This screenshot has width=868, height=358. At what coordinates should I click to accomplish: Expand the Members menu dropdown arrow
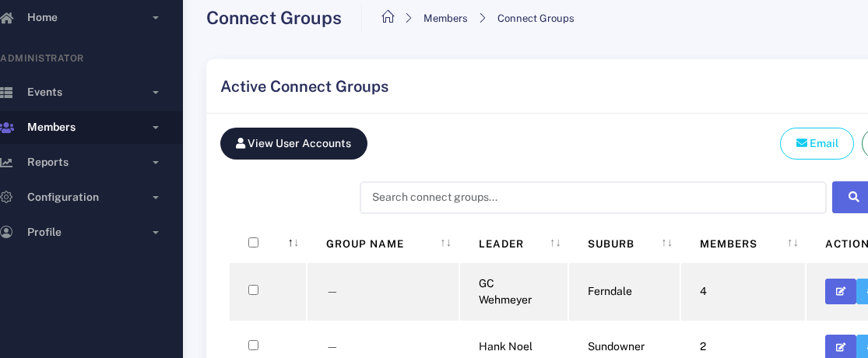click(x=156, y=128)
